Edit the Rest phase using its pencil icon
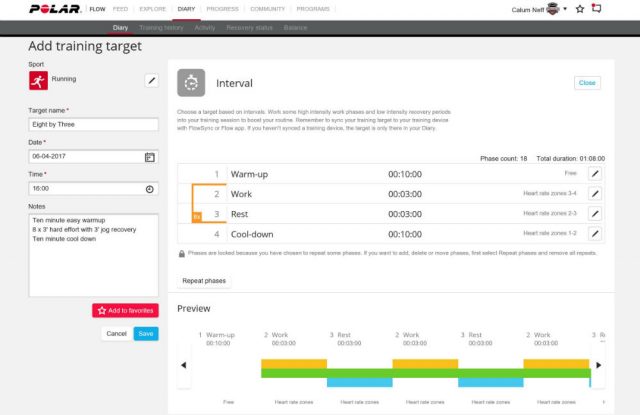640x415 pixels. (x=594, y=214)
